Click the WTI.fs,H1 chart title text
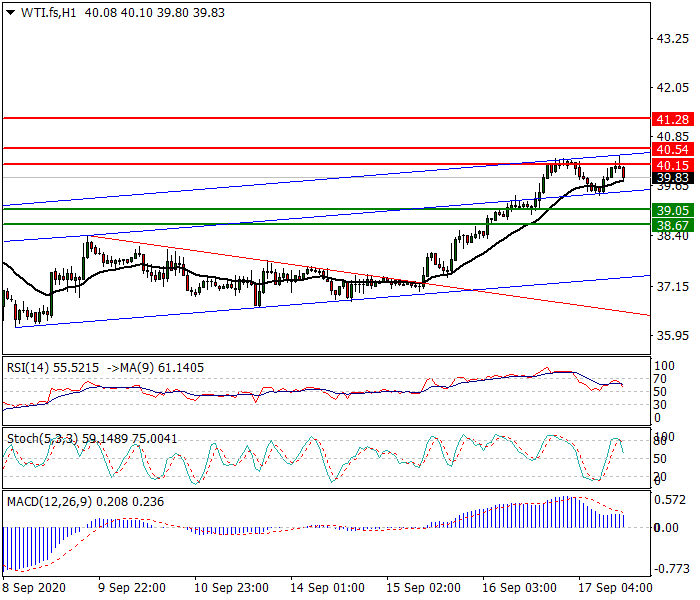700x600 pixels. tap(48, 13)
